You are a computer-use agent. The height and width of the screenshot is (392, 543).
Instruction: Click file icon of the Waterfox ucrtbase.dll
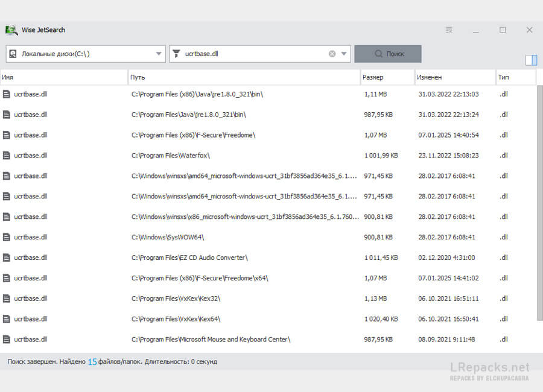pos(7,156)
